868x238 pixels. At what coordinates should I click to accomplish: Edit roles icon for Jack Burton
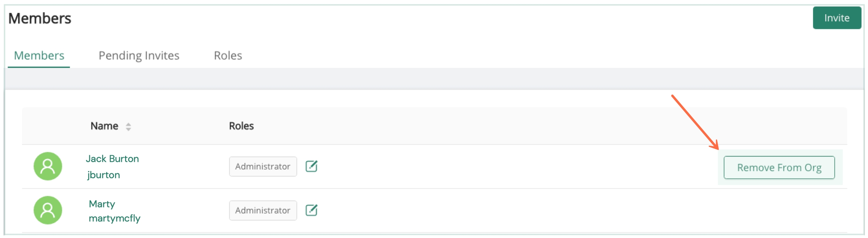(311, 166)
